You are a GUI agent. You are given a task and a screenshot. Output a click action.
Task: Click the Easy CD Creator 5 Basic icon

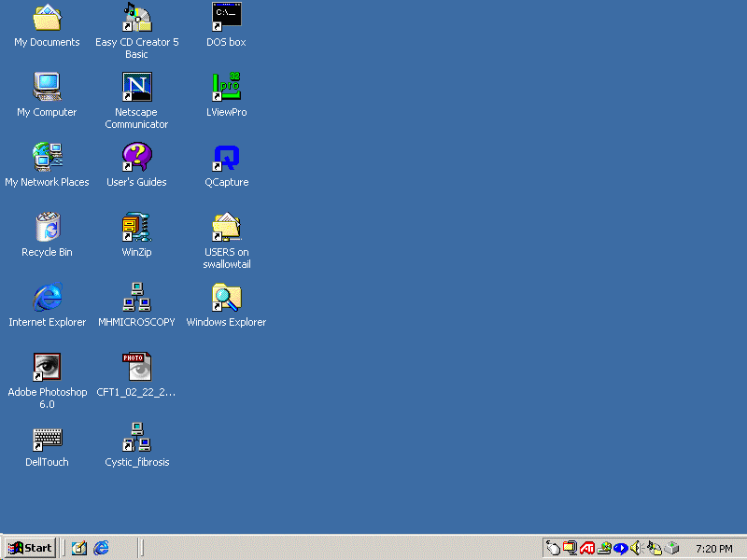pyautogui.click(x=136, y=18)
